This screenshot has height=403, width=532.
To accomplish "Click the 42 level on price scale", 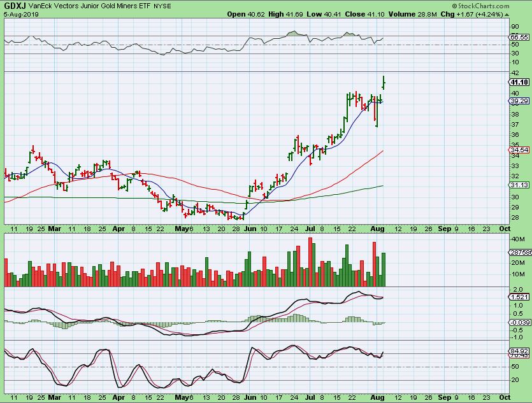I will (x=515, y=73).
